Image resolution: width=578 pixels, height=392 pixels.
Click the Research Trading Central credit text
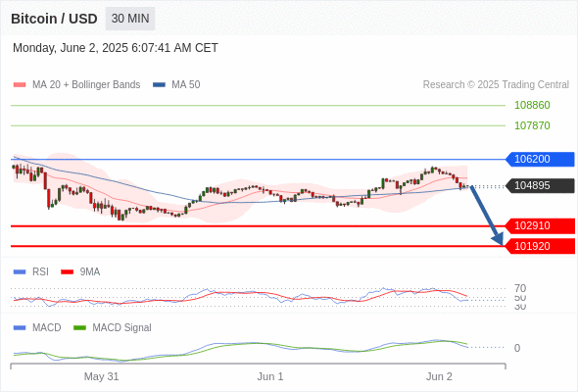point(496,85)
